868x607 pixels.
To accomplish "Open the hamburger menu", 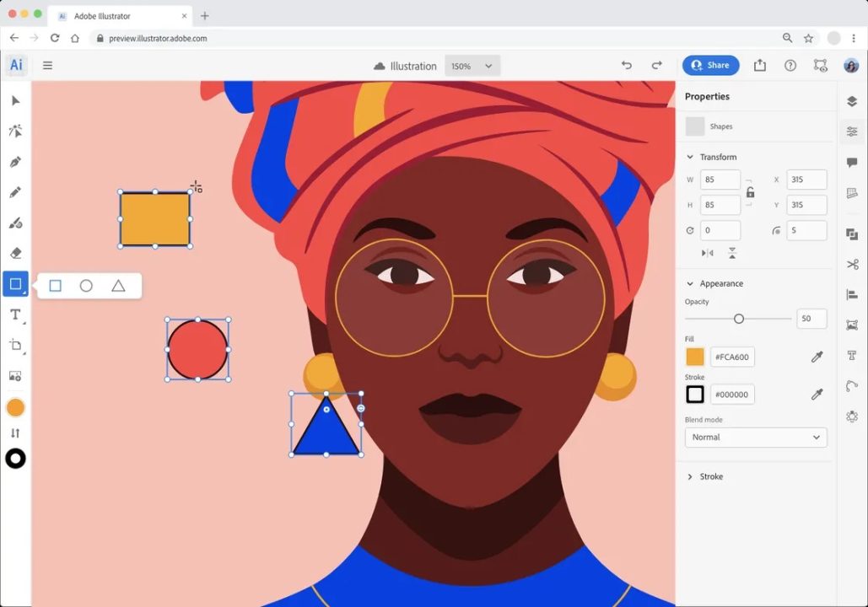I will click(47, 65).
